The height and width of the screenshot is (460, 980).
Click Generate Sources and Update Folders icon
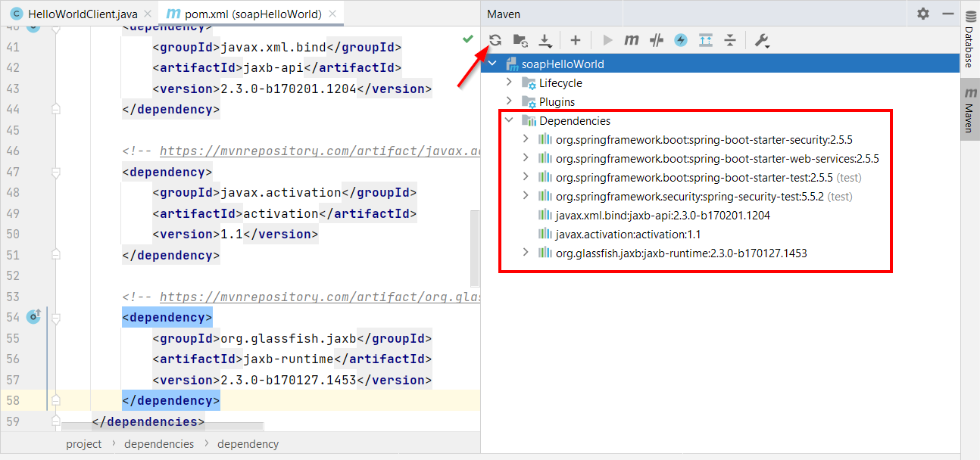pos(520,40)
